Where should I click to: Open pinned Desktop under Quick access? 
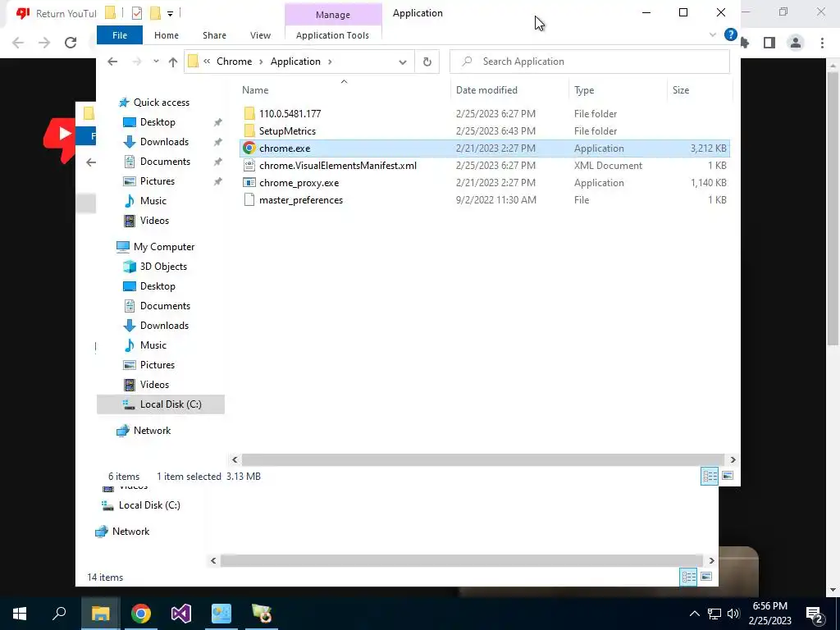[x=157, y=122]
